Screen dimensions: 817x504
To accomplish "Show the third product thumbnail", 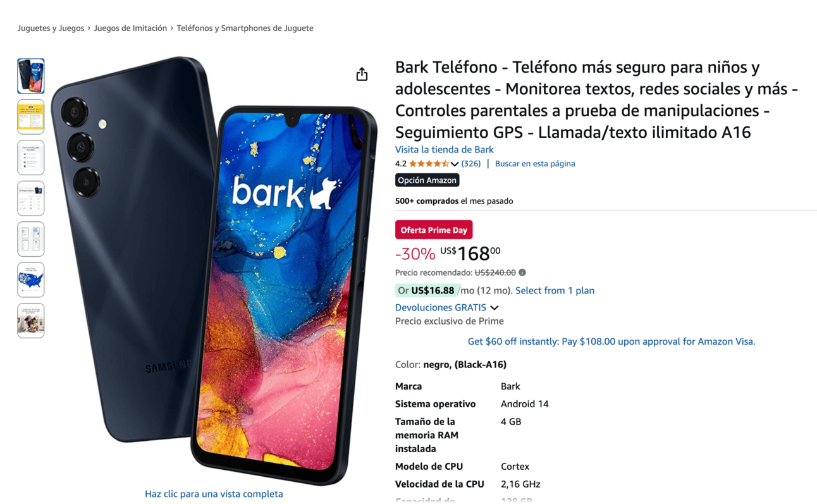I will click(x=31, y=157).
